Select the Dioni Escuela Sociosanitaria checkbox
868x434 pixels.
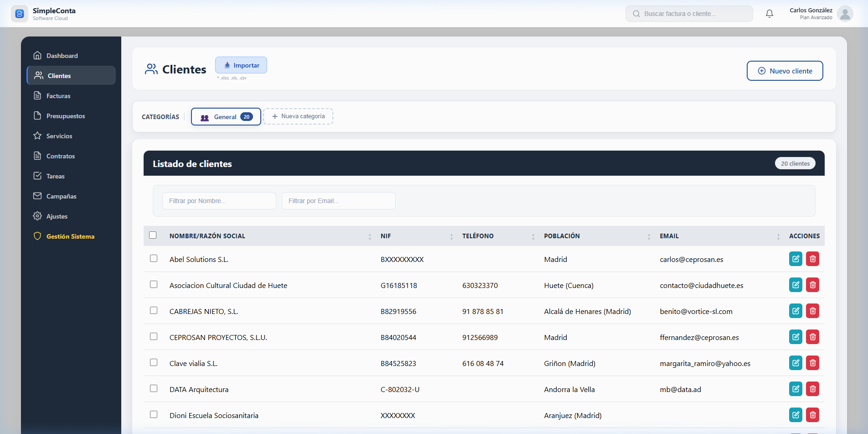[154, 414]
